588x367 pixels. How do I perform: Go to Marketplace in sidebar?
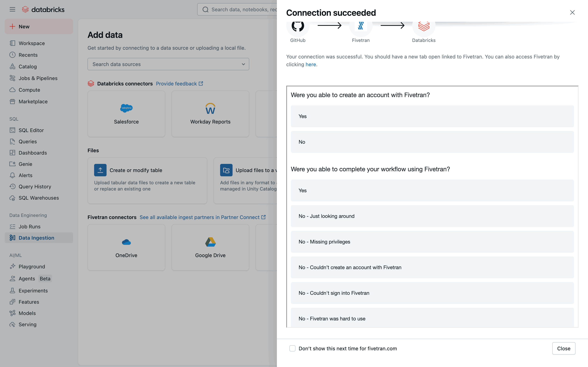tap(33, 101)
